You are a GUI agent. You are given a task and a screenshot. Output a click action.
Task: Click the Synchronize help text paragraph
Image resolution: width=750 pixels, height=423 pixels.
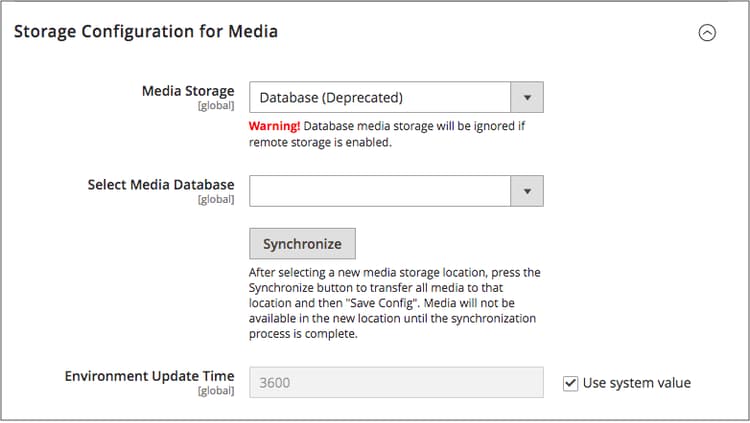[x=394, y=303]
